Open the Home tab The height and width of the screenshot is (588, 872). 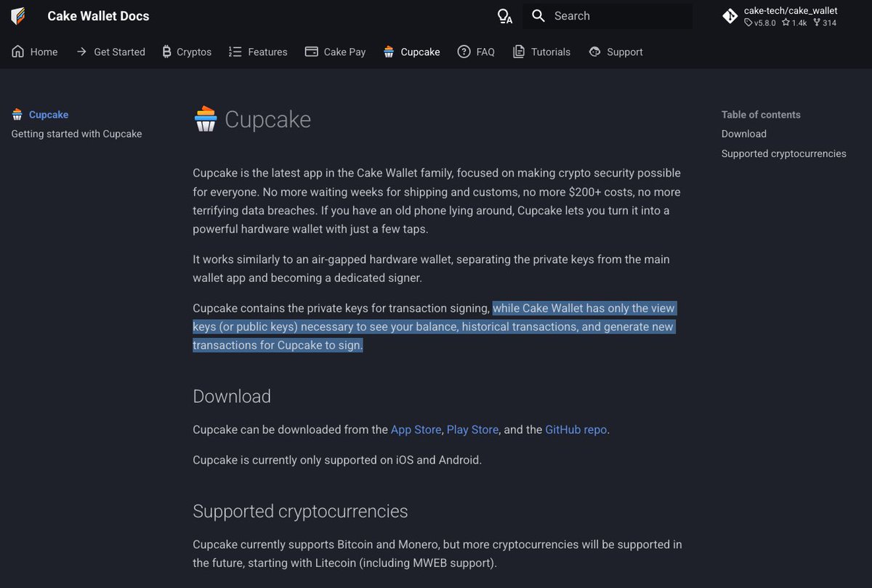pos(35,52)
